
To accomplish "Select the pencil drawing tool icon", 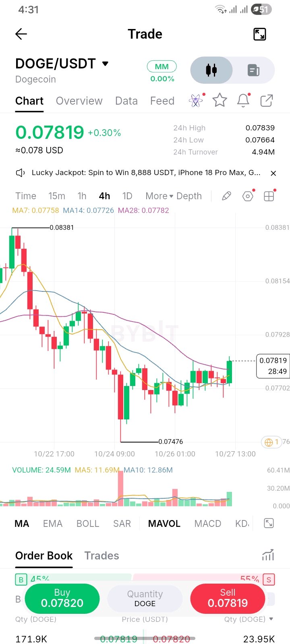I will coord(227,196).
